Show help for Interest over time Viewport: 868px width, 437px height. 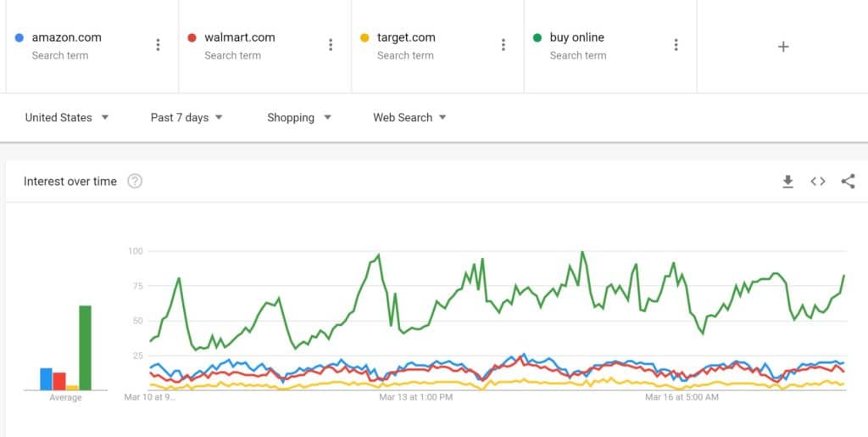coord(135,181)
